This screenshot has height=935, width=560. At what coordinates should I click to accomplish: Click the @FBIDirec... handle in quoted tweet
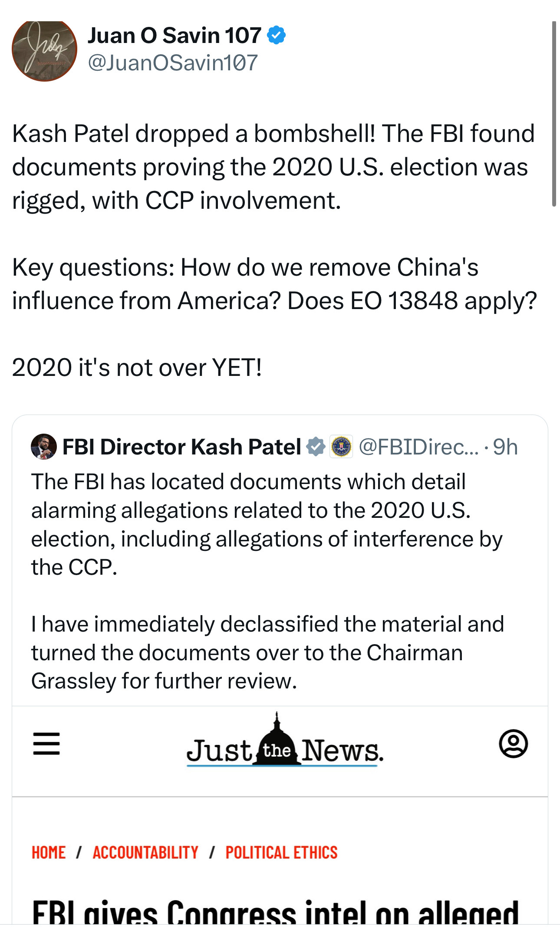click(x=418, y=447)
